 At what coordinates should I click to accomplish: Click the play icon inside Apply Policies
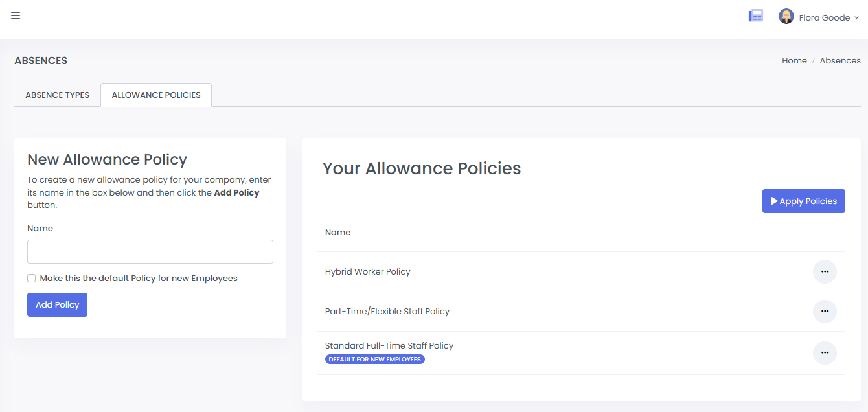[775, 201]
